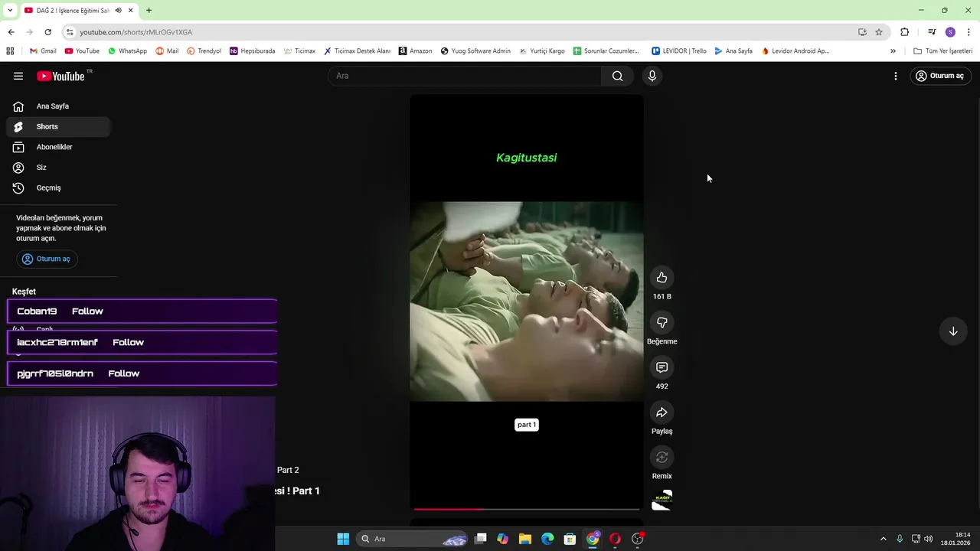Show hidden system tray icons
The height and width of the screenshot is (551, 980).
pos(883,539)
